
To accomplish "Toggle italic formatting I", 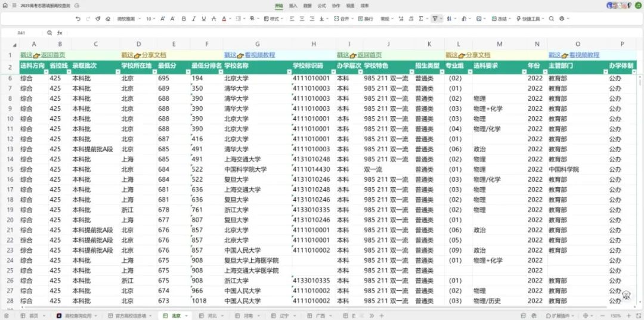I will point(193,19).
